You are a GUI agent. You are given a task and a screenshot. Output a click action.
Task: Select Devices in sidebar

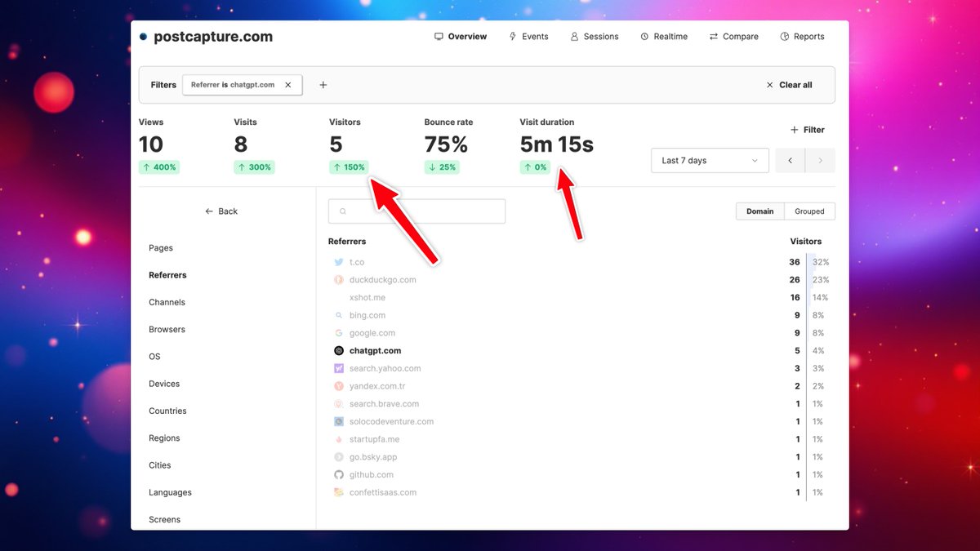[x=164, y=384]
